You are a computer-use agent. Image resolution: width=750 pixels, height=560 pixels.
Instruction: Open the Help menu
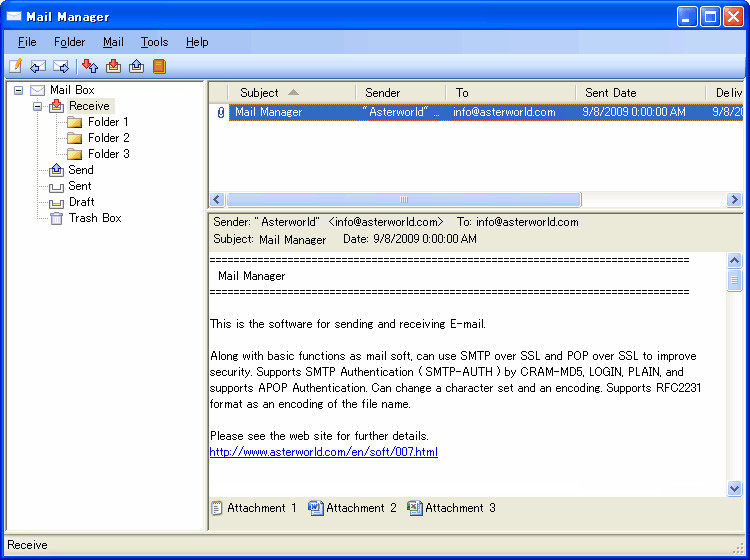pyautogui.click(x=197, y=42)
